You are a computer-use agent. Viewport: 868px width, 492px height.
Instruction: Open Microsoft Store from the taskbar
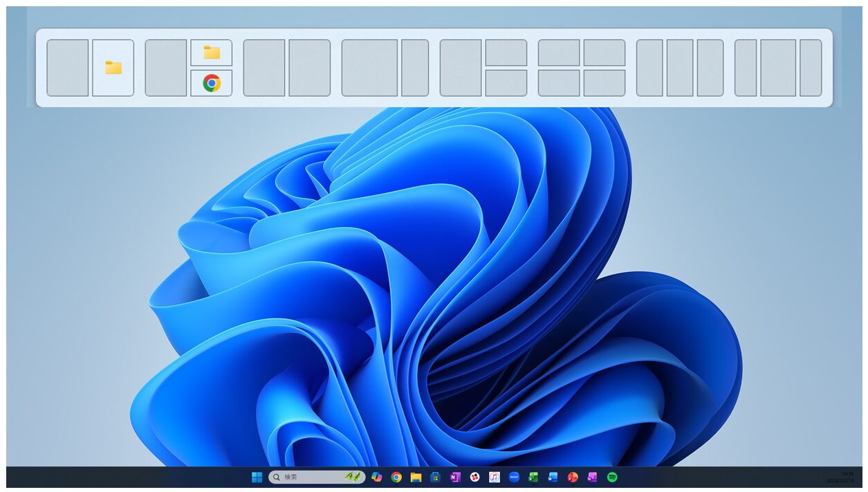435,477
